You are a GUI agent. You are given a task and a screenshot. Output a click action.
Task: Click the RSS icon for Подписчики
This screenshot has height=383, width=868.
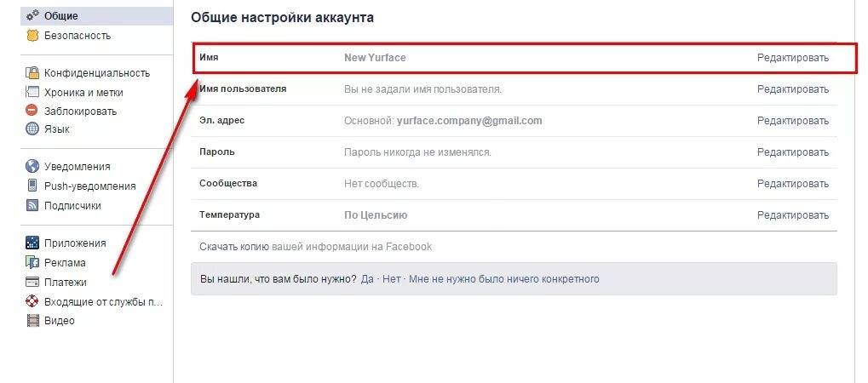32,205
